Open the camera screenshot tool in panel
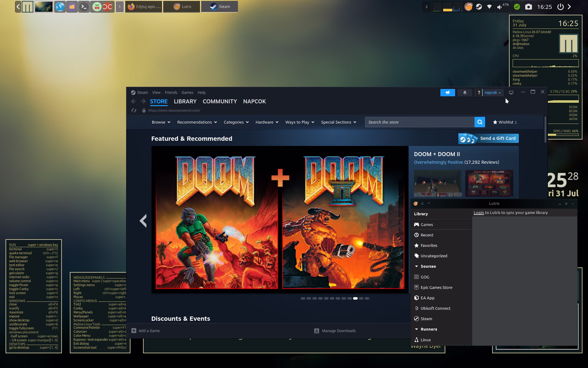The height and width of the screenshot is (368, 588). [x=529, y=7]
